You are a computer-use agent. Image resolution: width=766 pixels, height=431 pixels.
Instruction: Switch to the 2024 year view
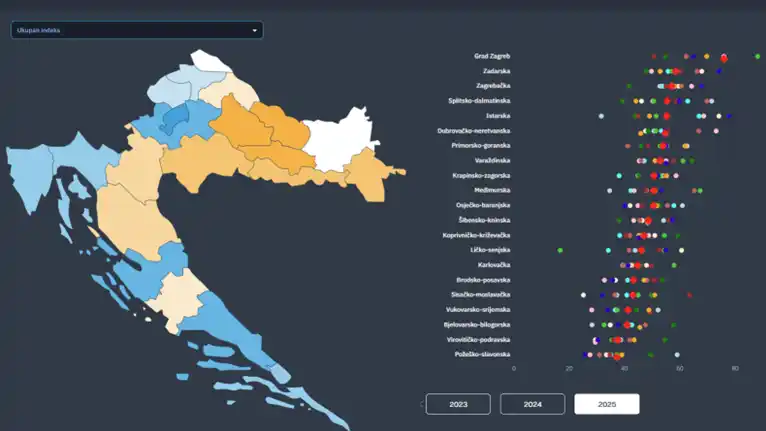coord(532,404)
